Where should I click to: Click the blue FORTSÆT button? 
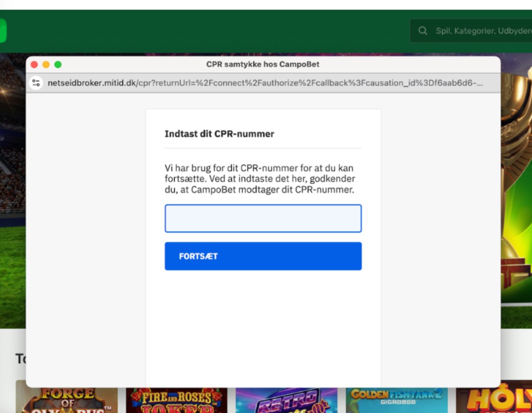coord(263,256)
